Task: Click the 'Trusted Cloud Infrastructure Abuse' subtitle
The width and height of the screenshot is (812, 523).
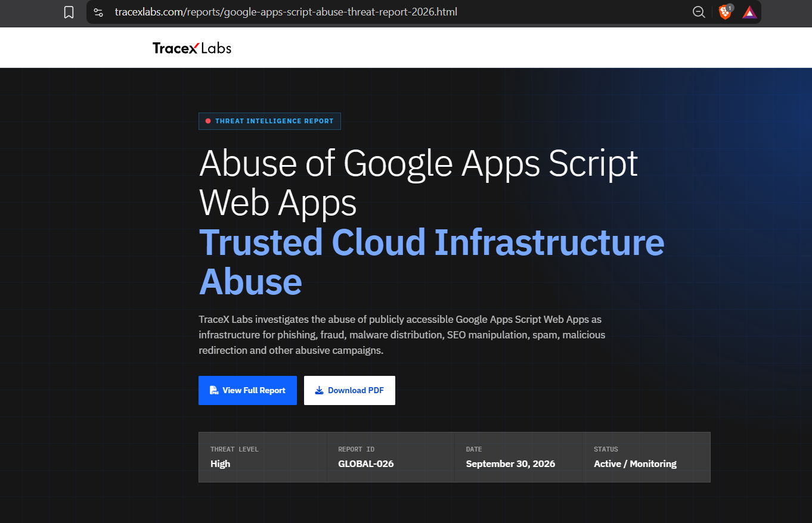Action: 432,261
